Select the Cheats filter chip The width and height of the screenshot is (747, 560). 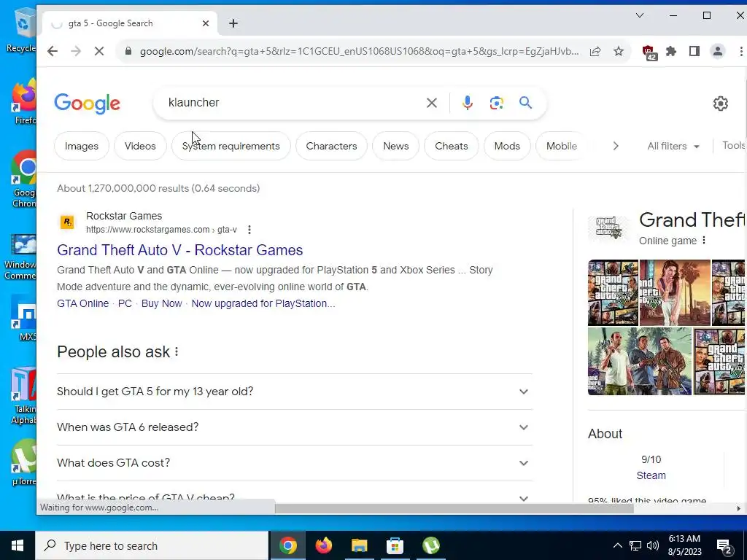(x=451, y=146)
